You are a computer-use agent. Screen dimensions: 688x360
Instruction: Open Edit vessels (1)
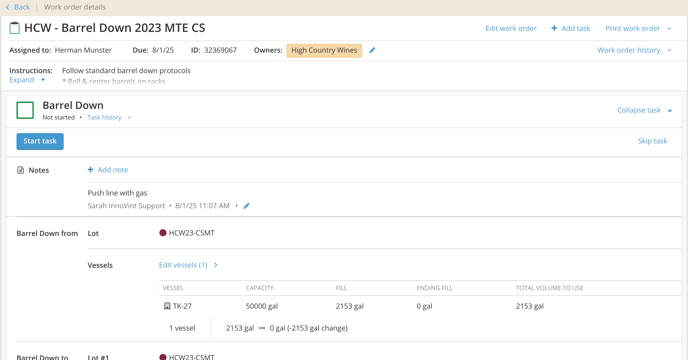[x=183, y=265]
